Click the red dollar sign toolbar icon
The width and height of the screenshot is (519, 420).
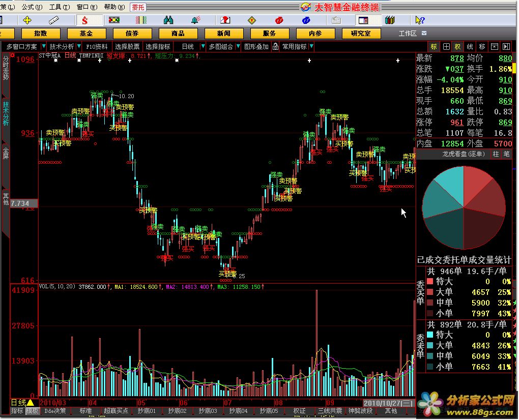[x=85, y=20]
